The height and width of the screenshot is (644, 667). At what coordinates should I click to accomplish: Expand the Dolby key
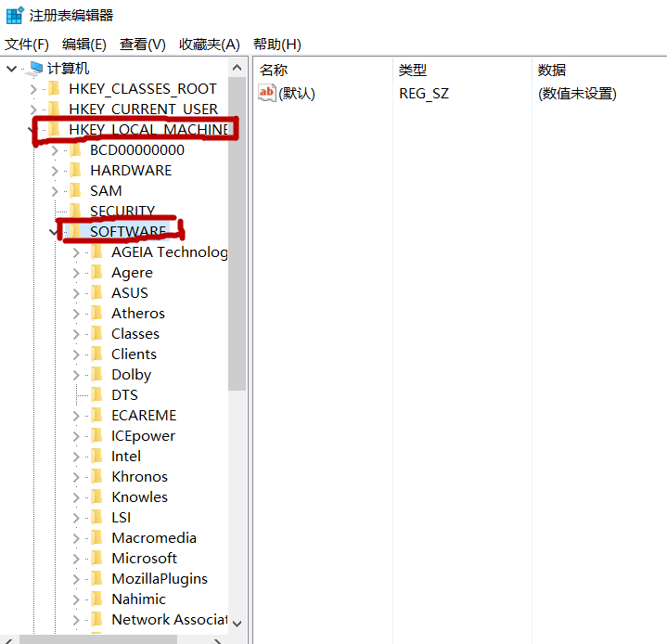click(76, 375)
